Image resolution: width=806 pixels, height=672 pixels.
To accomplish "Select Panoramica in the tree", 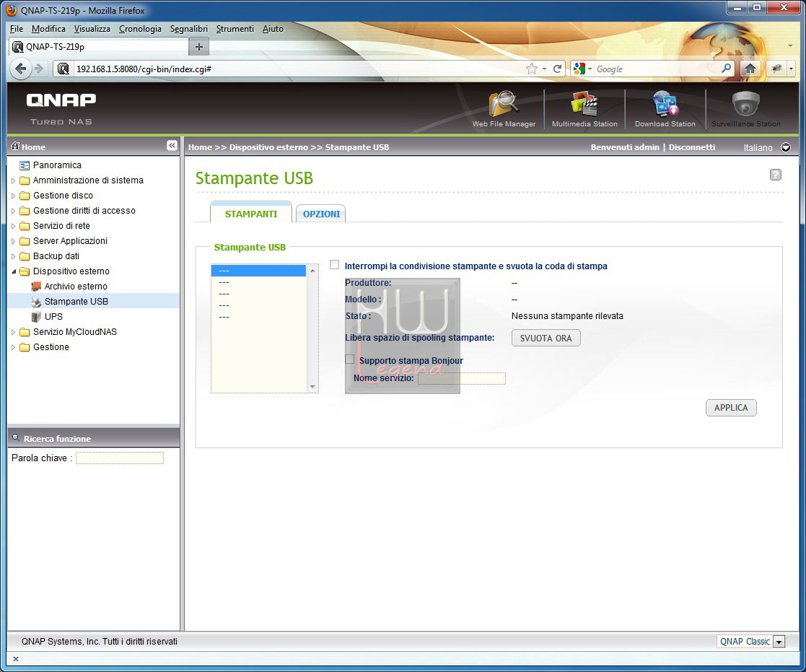I will (x=57, y=165).
